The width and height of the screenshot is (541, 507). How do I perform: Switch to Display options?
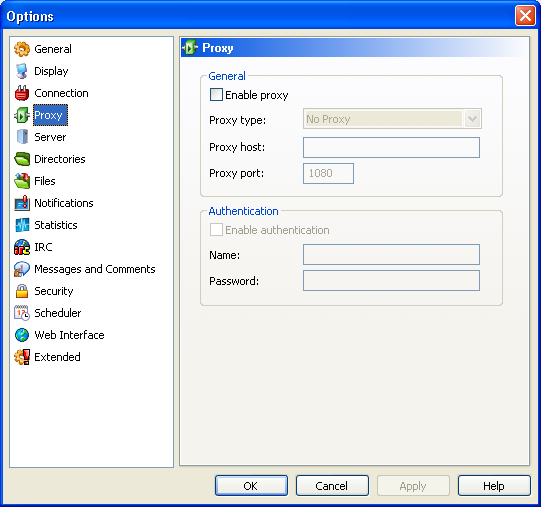pos(51,71)
